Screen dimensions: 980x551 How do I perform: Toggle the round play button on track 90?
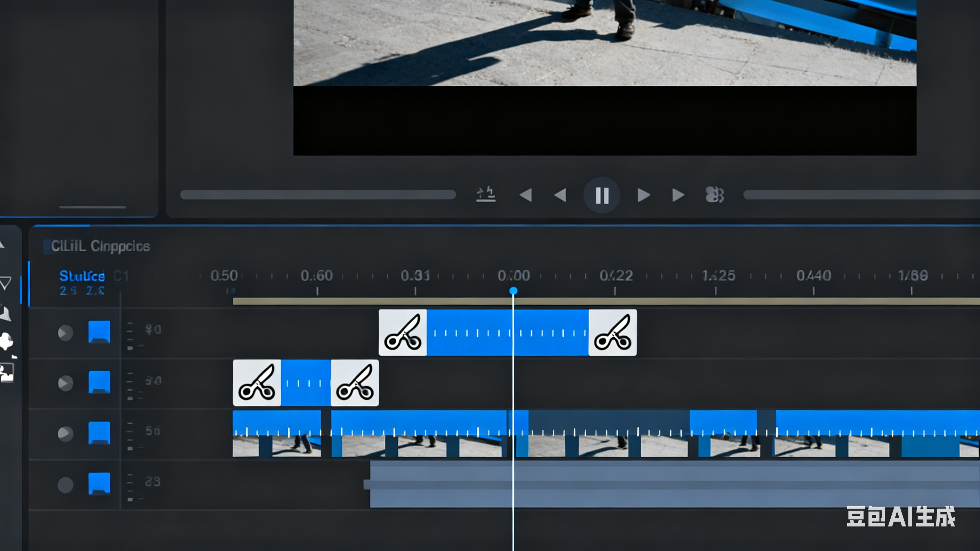coord(65,333)
